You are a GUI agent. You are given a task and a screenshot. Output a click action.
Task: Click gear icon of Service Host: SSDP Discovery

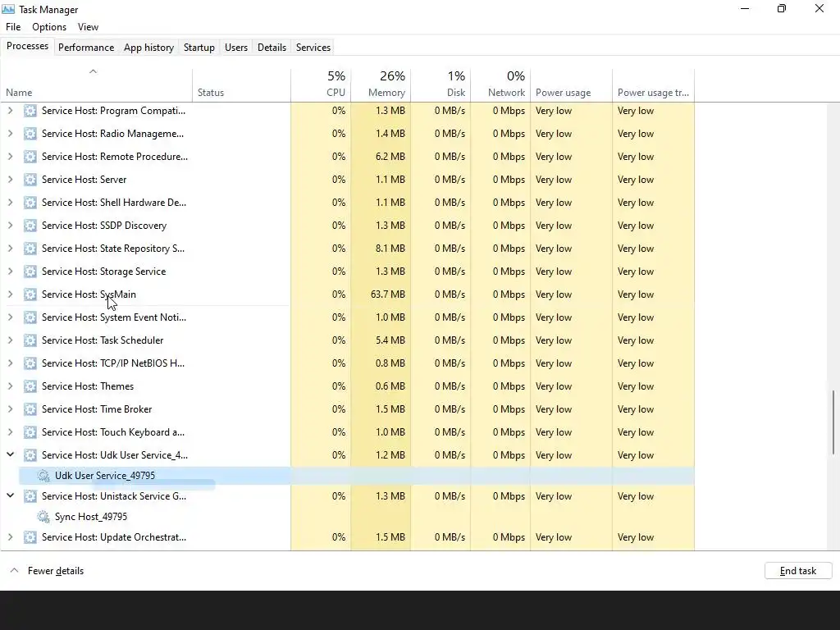30,226
